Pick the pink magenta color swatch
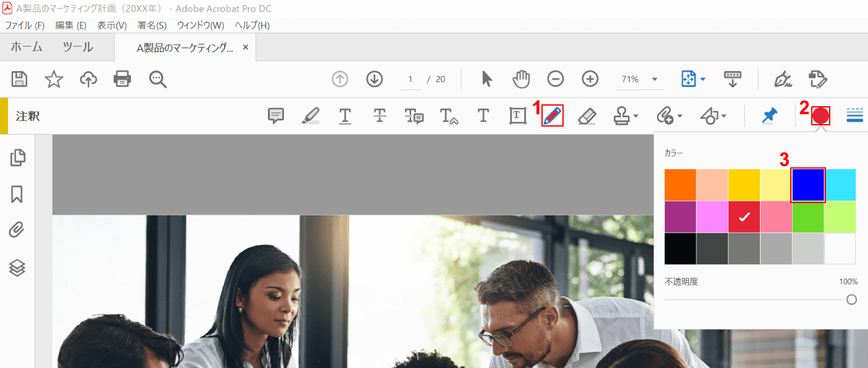The height and width of the screenshot is (368, 868). point(712,217)
